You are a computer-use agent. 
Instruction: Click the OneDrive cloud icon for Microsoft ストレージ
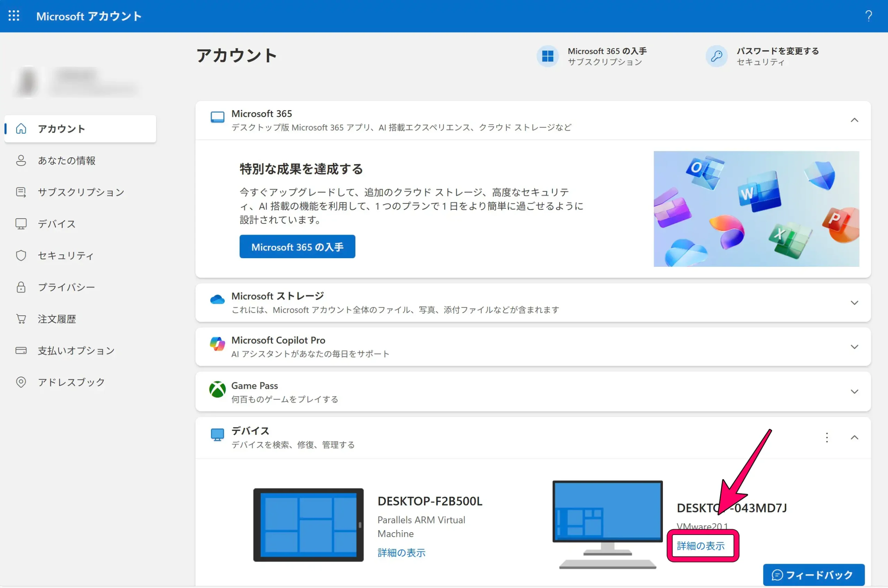(x=217, y=299)
